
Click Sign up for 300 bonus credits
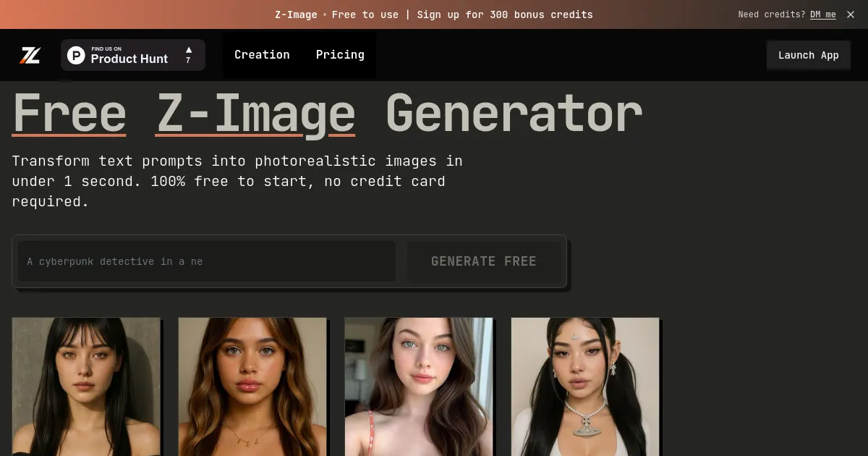tap(503, 14)
